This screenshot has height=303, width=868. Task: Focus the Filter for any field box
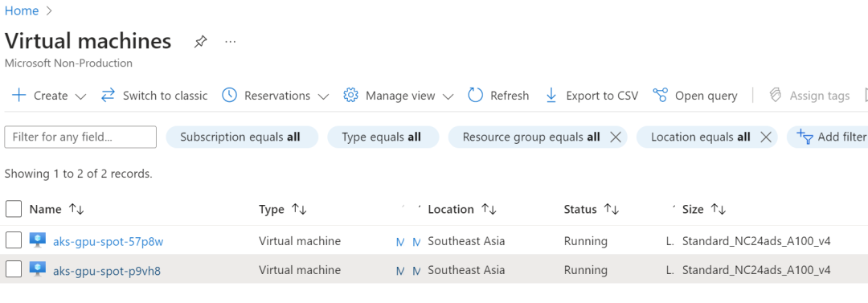pyautogui.click(x=80, y=137)
